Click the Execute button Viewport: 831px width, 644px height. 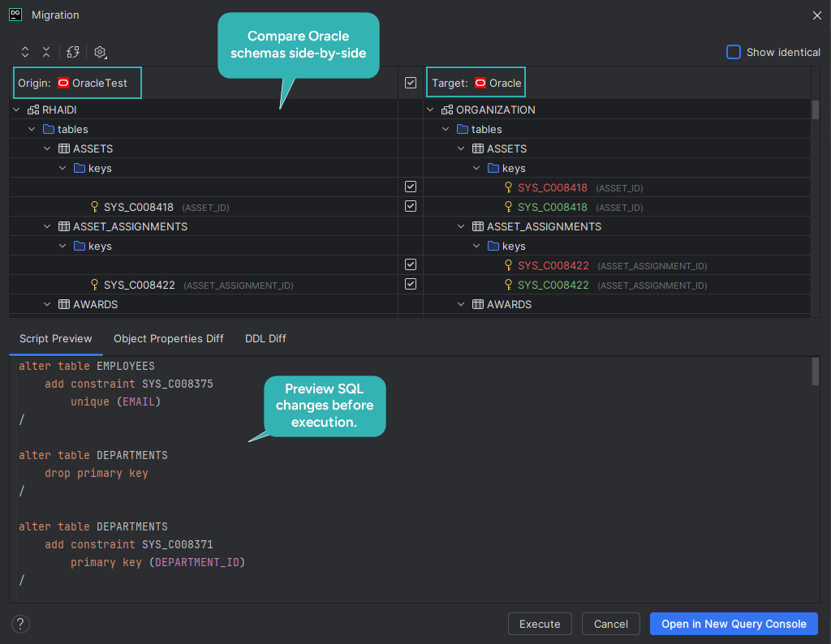coord(540,624)
